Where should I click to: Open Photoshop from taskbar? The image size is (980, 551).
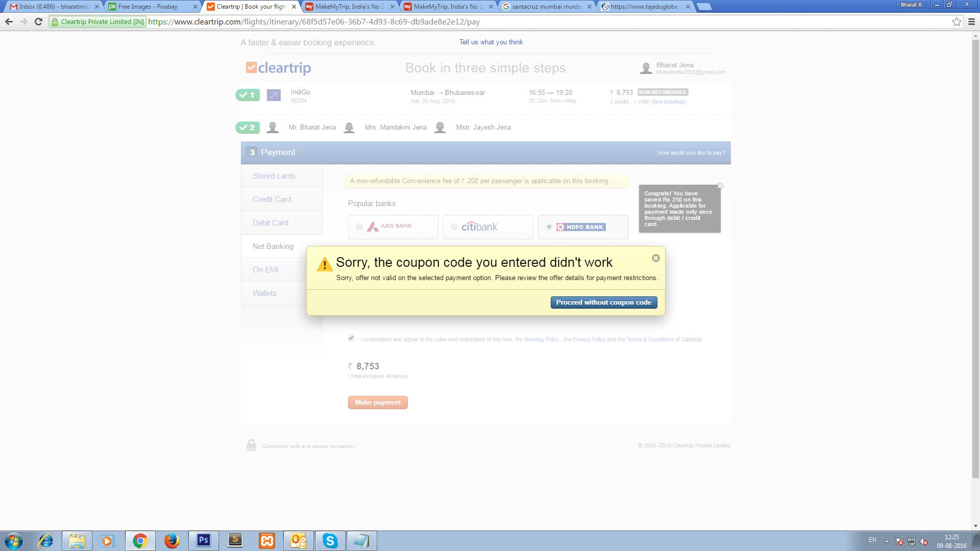click(203, 541)
